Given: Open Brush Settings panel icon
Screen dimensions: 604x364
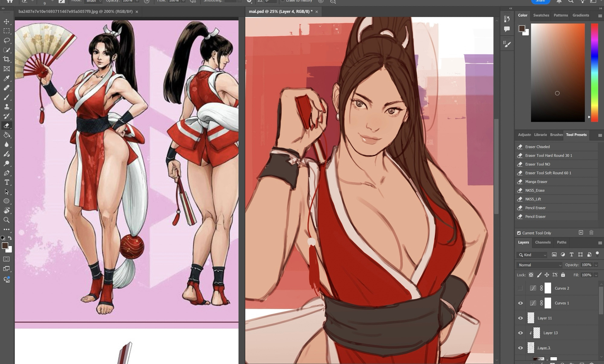Looking at the screenshot, I should coord(507,44).
